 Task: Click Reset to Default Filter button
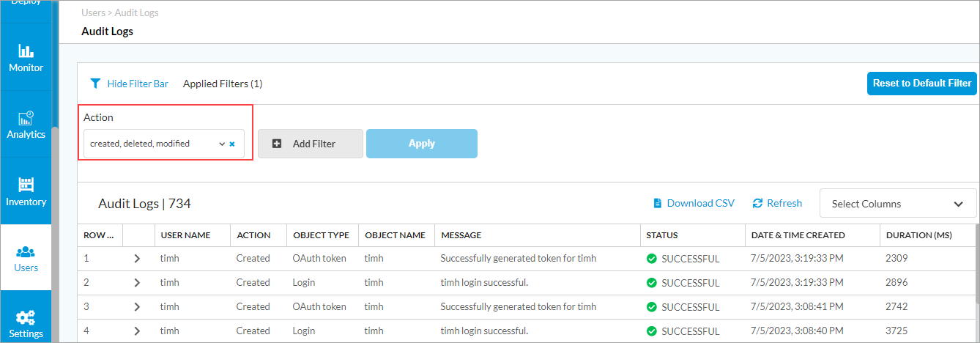click(921, 83)
